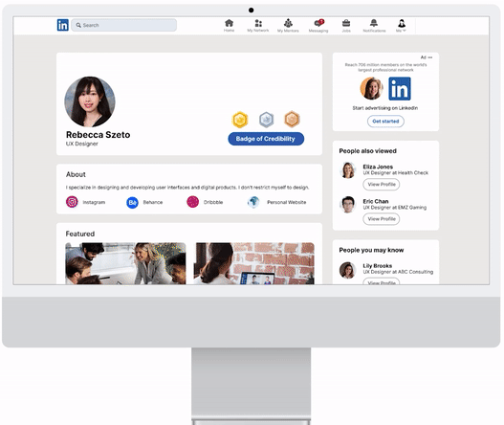Click the LinkedIn logo icon
This screenshot has width=504, height=425.
pyautogui.click(x=63, y=25)
